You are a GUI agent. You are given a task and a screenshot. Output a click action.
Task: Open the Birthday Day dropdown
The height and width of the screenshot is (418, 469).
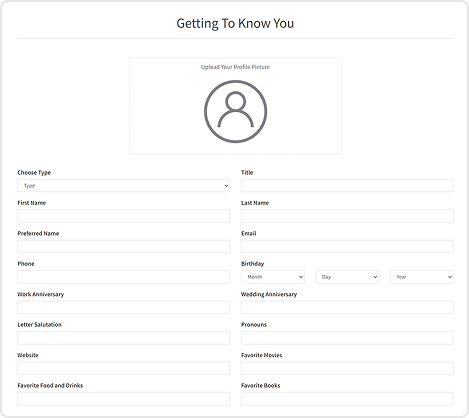coord(347,277)
